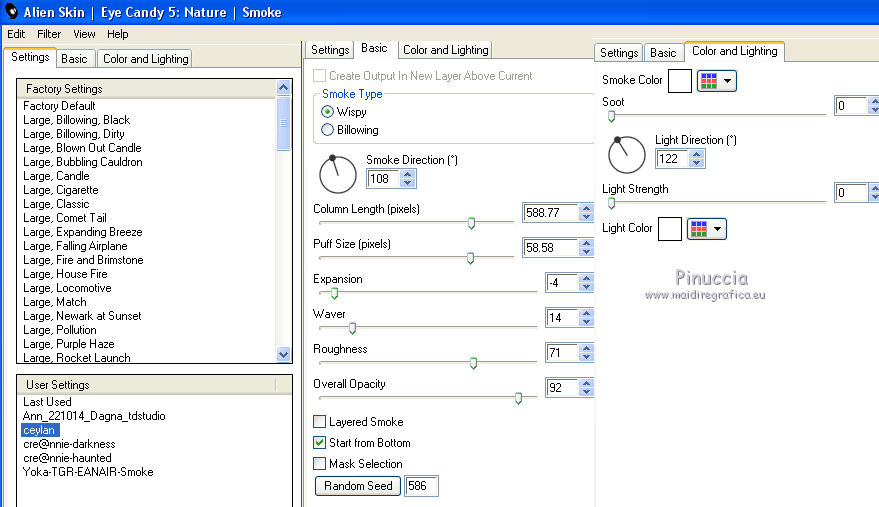879x507 pixels.
Task: Open the Smoke Color palette dropdown
Action: [x=716, y=81]
